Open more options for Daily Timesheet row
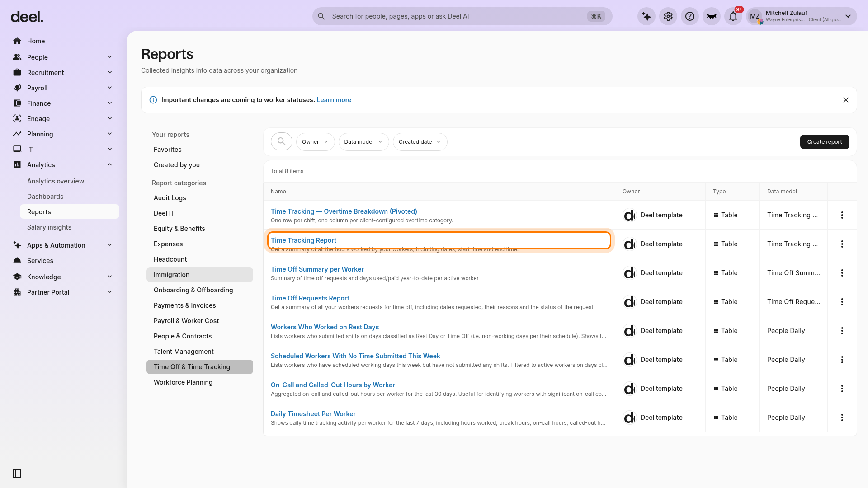 (x=842, y=418)
